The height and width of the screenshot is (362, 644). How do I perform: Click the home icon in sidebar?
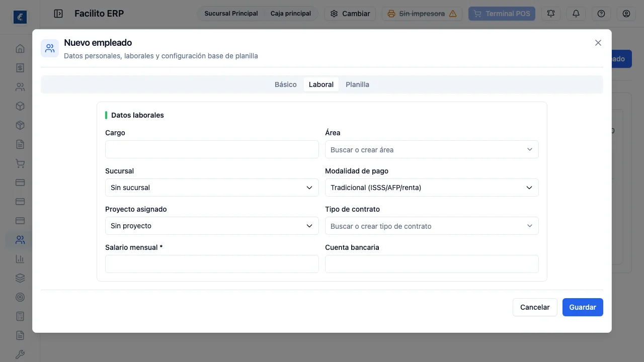[x=20, y=49]
